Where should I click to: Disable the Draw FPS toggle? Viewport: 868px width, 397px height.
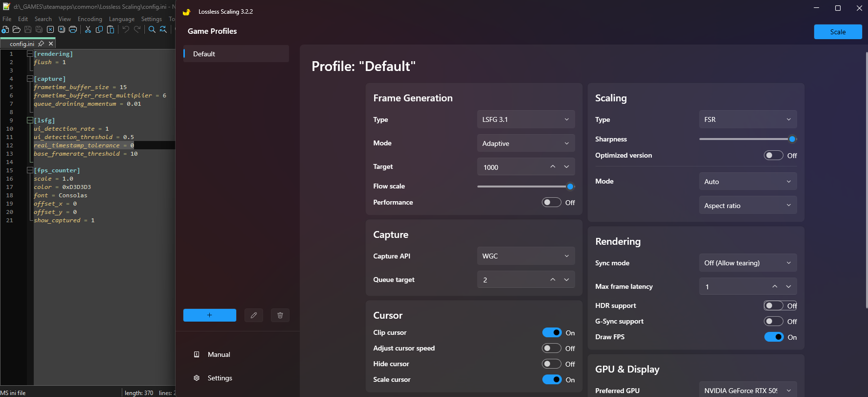coord(774,337)
